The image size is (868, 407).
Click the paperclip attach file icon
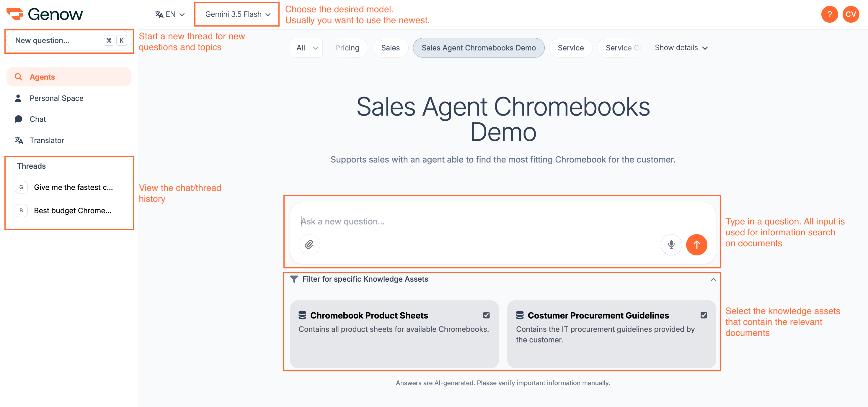point(309,244)
